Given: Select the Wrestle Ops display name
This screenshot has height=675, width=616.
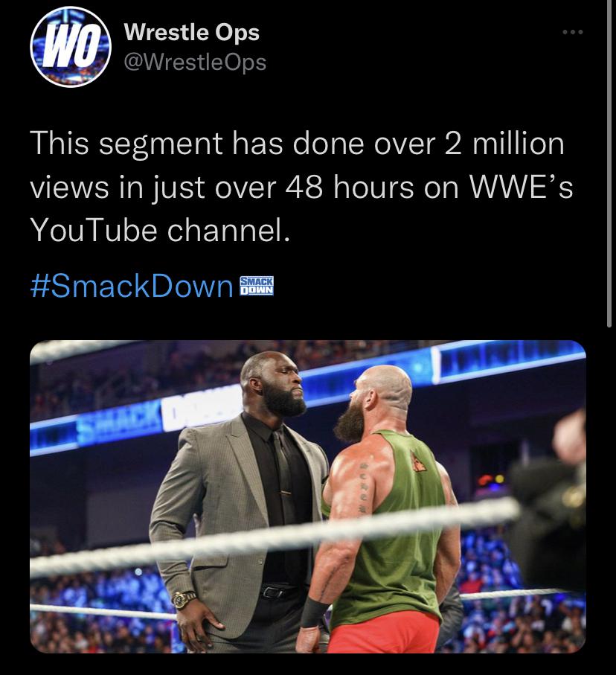Looking at the screenshot, I should coord(191,32).
